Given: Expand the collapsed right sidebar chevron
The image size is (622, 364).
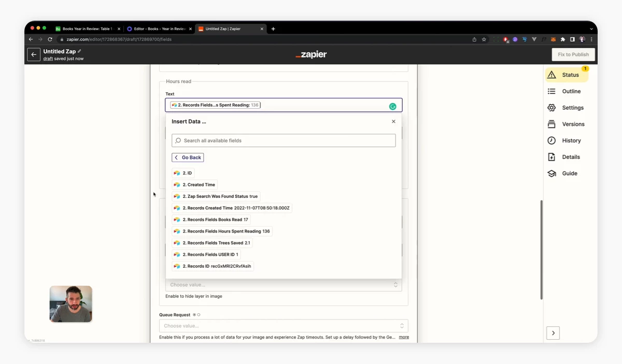Looking at the screenshot, I should coord(553,333).
